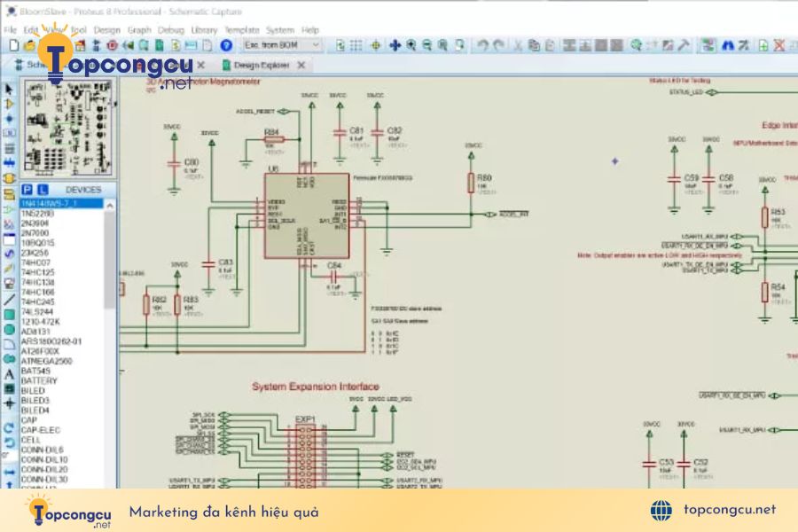Click the schematic overview thumbnail
The width and height of the screenshot is (798, 532).
click(x=67, y=128)
